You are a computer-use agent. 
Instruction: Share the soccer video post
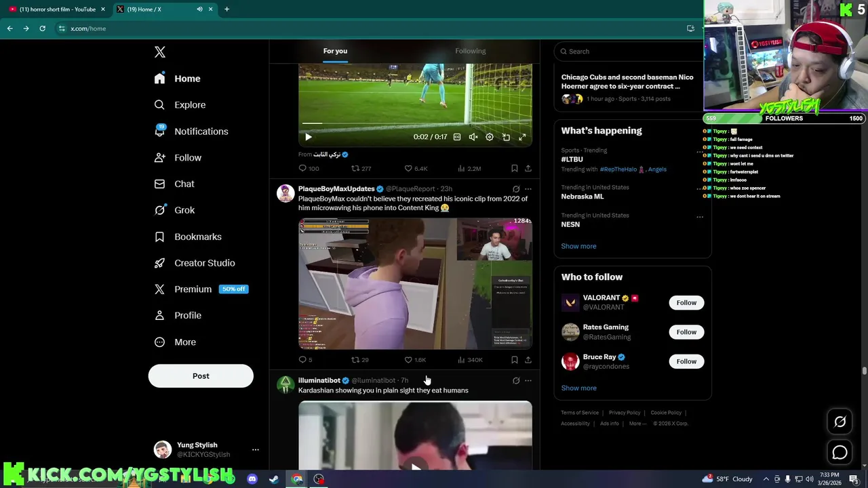pos(528,168)
